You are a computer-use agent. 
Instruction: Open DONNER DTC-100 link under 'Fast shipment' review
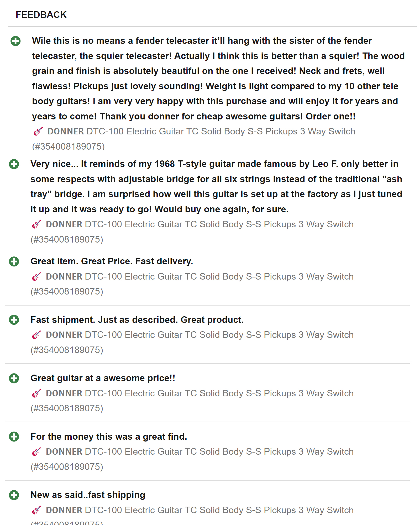(x=199, y=335)
